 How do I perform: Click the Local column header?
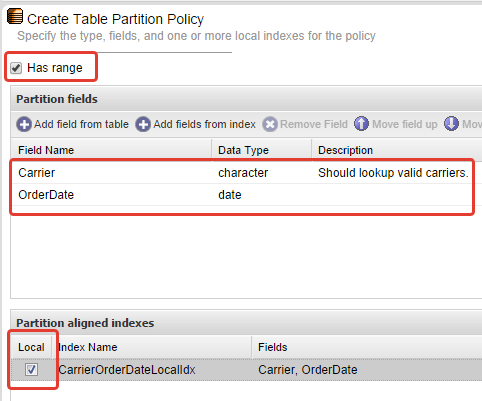click(31, 347)
